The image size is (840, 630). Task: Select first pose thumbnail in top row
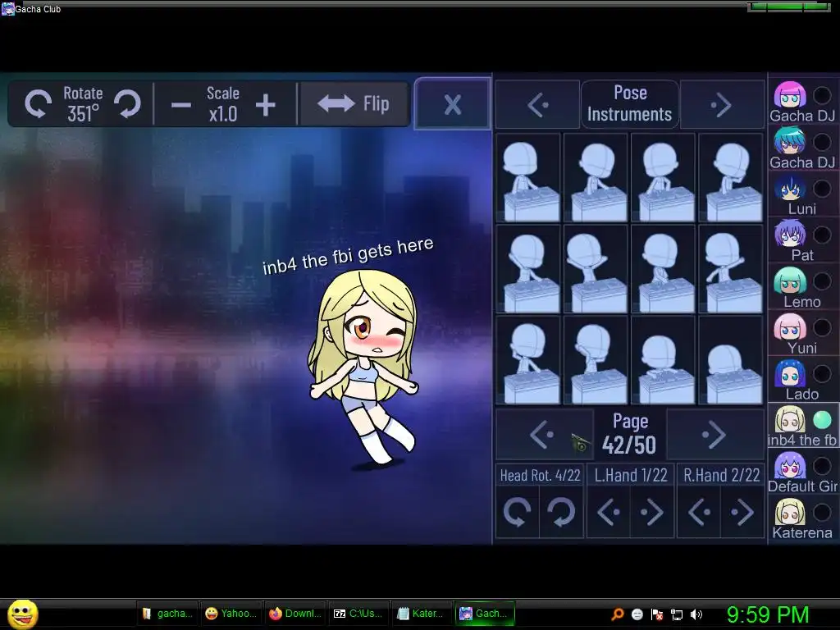(528, 177)
